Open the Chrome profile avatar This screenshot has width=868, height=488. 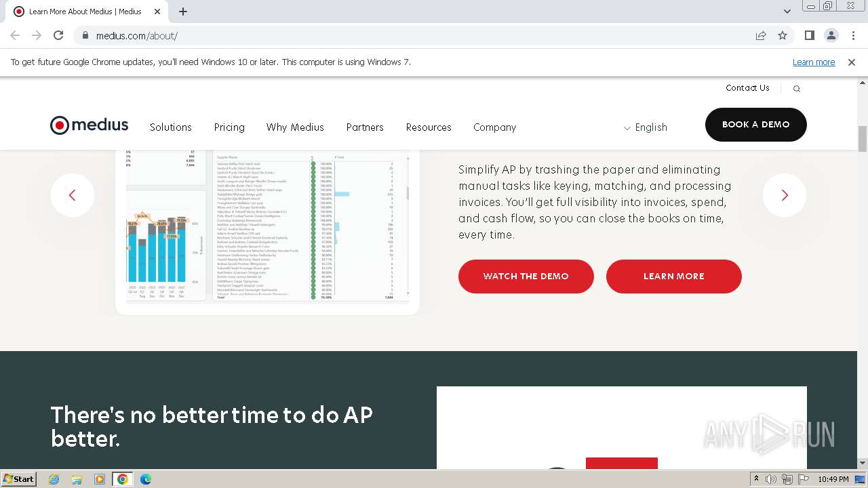831,35
